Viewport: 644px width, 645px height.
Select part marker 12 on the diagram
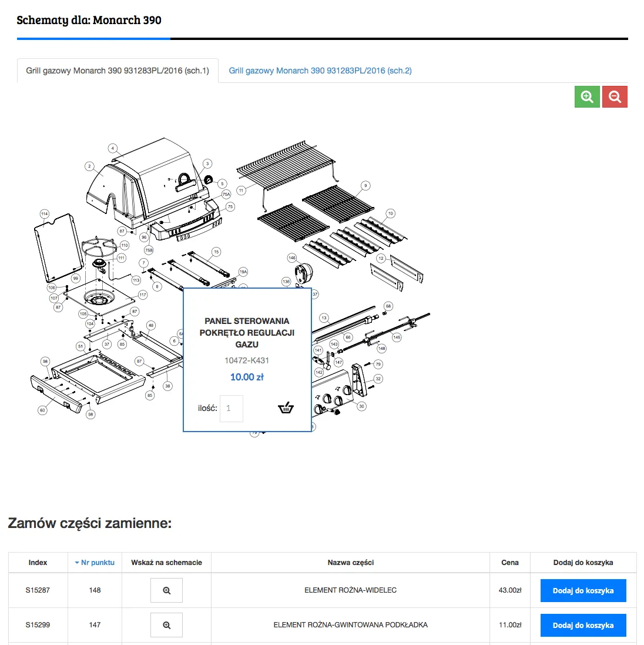tap(381, 258)
